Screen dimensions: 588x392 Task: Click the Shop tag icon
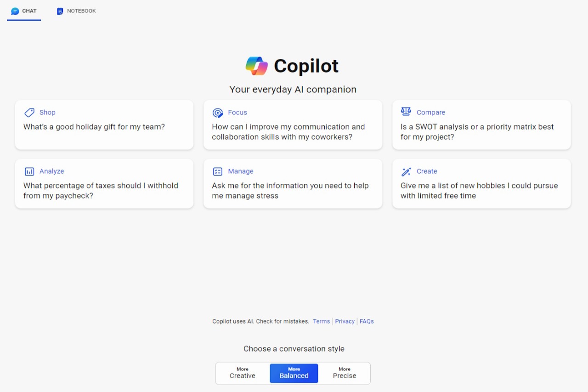click(x=29, y=113)
